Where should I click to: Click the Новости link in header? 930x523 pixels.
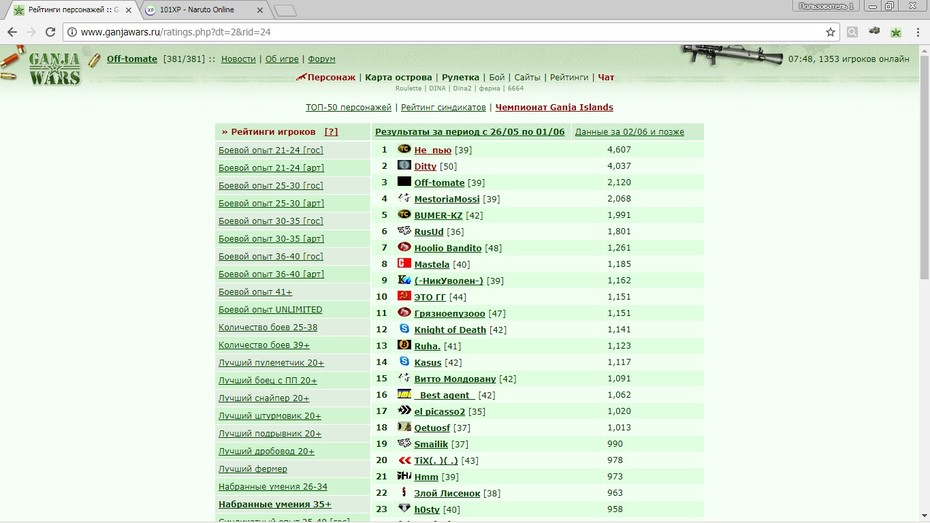click(238, 59)
